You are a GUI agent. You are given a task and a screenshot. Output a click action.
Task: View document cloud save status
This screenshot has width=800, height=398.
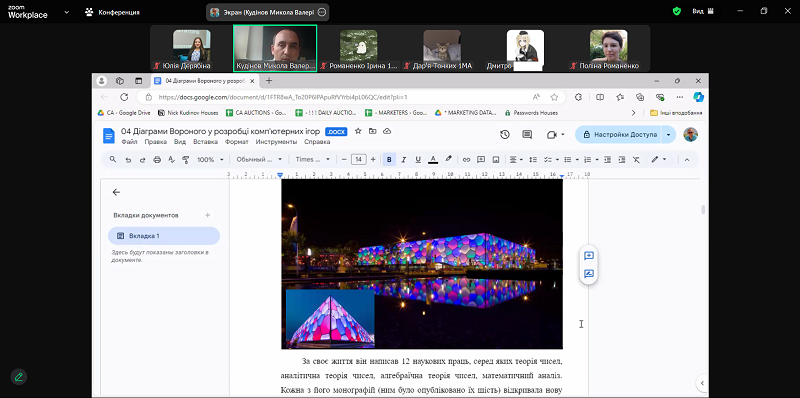pos(387,131)
